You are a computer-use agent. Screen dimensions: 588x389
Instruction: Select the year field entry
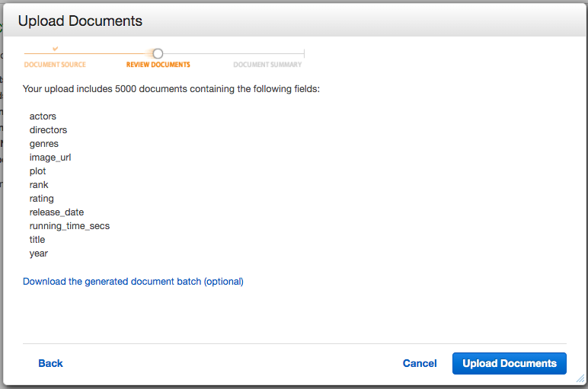[39, 253]
